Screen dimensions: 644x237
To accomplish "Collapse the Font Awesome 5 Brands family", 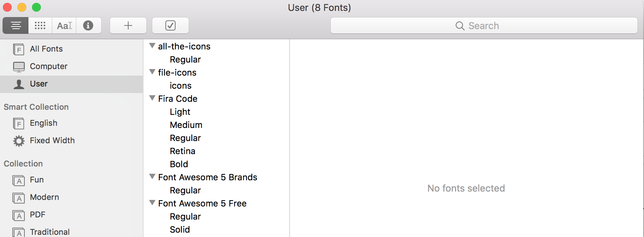I will 152,176.
